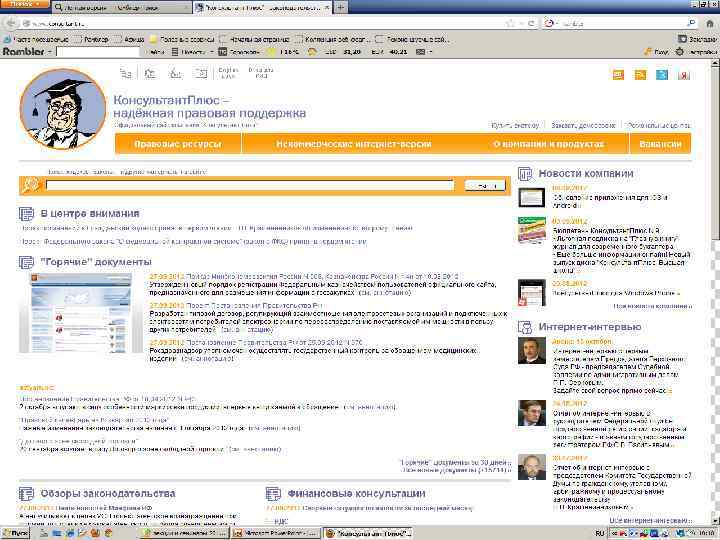Open the search engine selector dropdown
This screenshot has width=720, height=540.
pyautogui.click(x=551, y=23)
